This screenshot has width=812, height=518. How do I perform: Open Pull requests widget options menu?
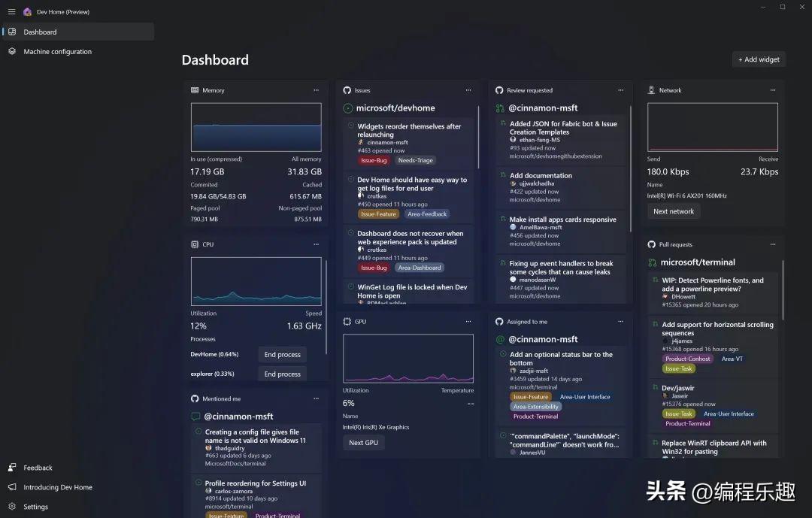(773, 244)
